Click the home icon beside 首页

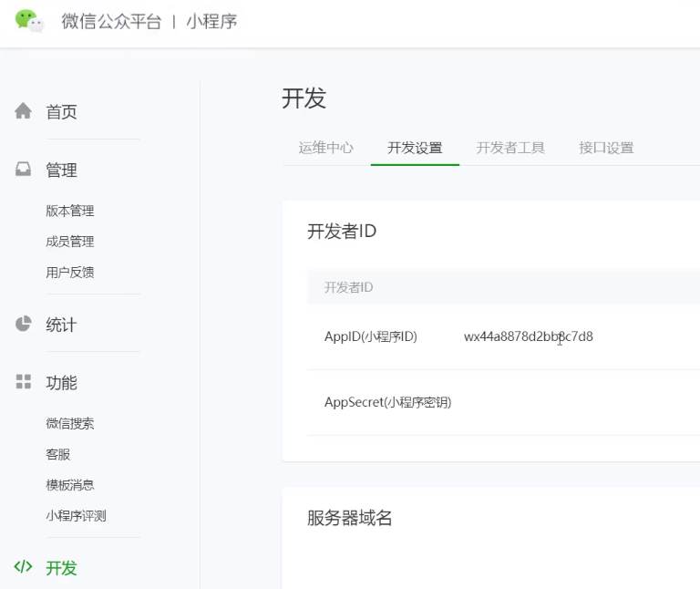coord(23,110)
